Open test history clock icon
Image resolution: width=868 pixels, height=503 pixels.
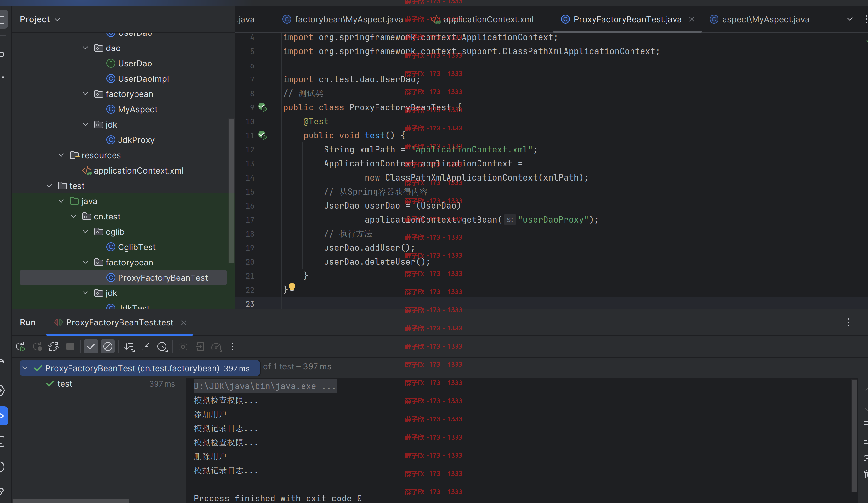pyautogui.click(x=162, y=346)
